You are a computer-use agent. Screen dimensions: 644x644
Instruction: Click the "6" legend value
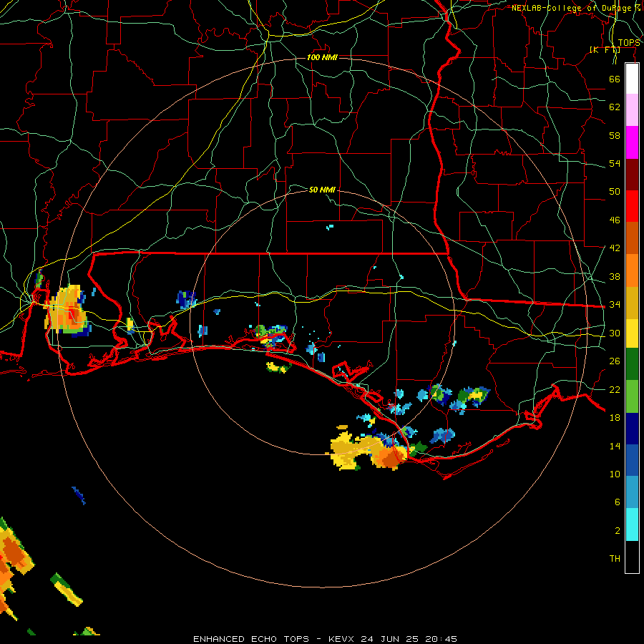[x=618, y=502]
